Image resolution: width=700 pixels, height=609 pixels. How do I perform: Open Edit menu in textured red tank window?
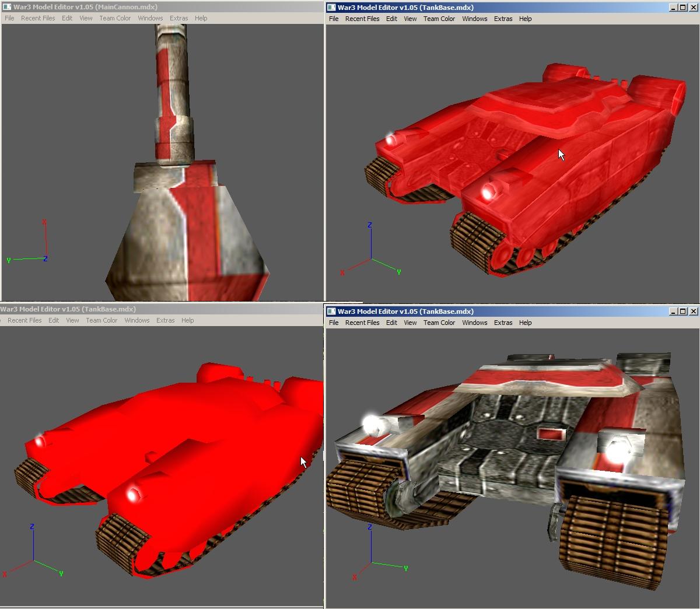pyautogui.click(x=391, y=19)
